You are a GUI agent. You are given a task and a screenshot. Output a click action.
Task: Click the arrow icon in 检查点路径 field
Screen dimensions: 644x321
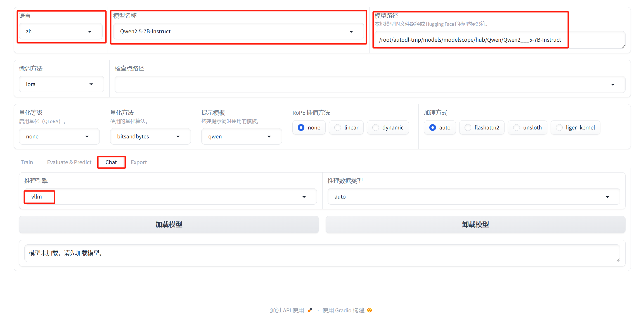[x=613, y=84]
